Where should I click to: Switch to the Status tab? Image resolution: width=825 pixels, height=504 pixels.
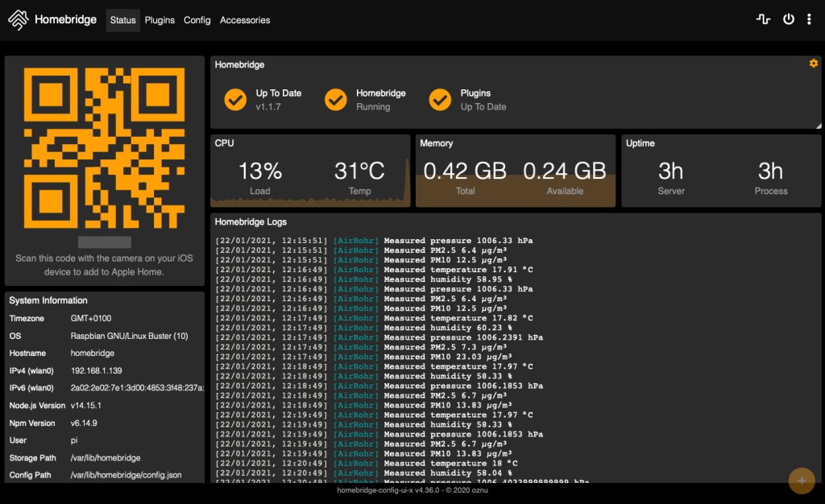[122, 20]
